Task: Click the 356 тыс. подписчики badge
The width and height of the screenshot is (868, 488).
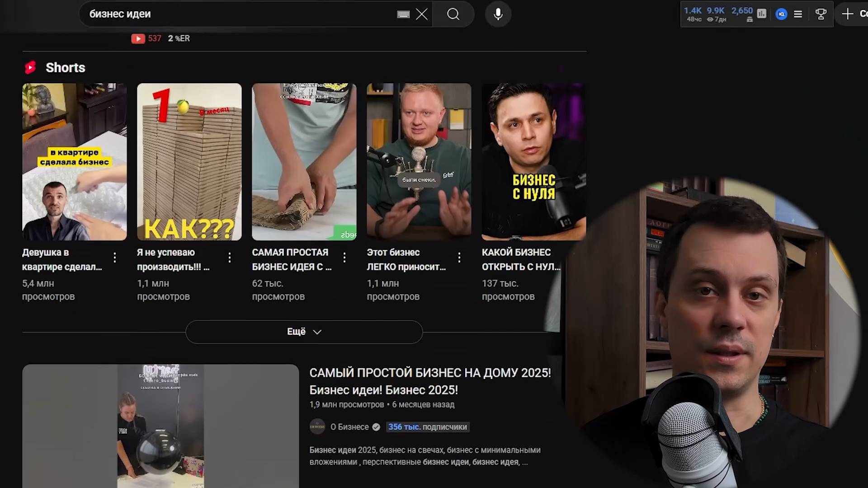Action: pyautogui.click(x=427, y=427)
